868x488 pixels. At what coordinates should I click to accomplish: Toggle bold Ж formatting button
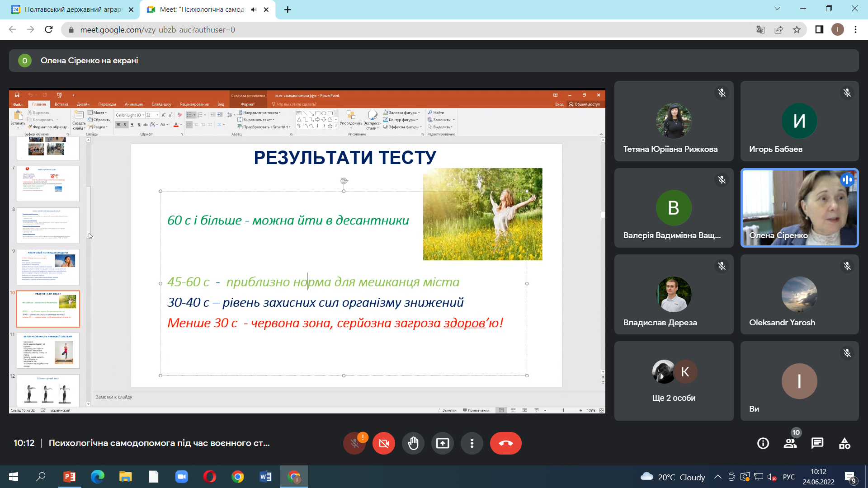[x=118, y=125]
